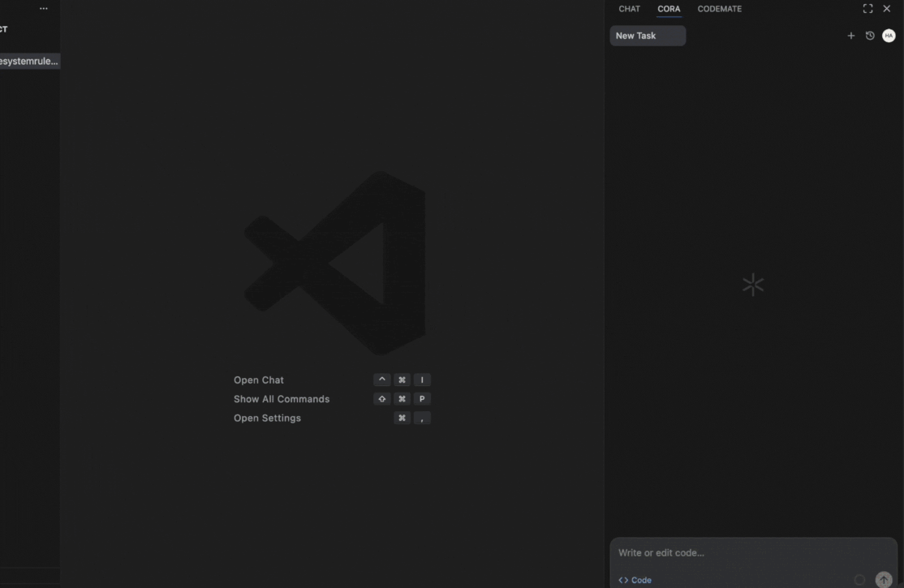Start a new task with plus icon
Screen dimensions: 904x588
coord(851,36)
